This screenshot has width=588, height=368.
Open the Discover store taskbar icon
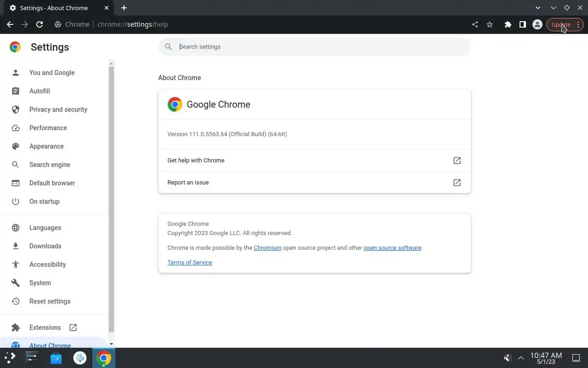[x=56, y=357]
